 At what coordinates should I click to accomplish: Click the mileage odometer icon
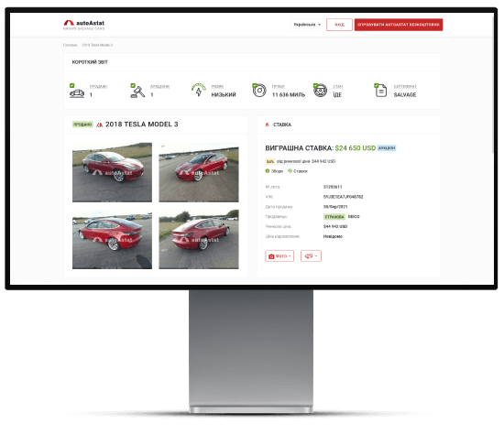(x=259, y=91)
